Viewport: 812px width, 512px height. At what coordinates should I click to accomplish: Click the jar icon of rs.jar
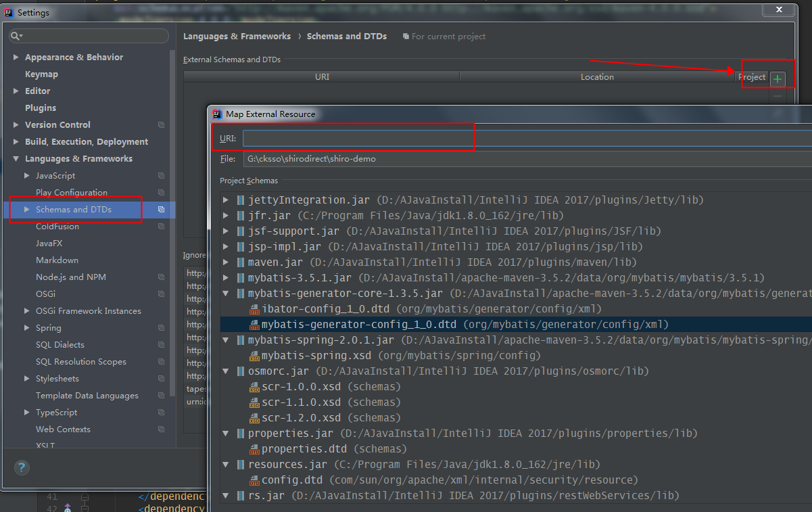coord(241,496)
